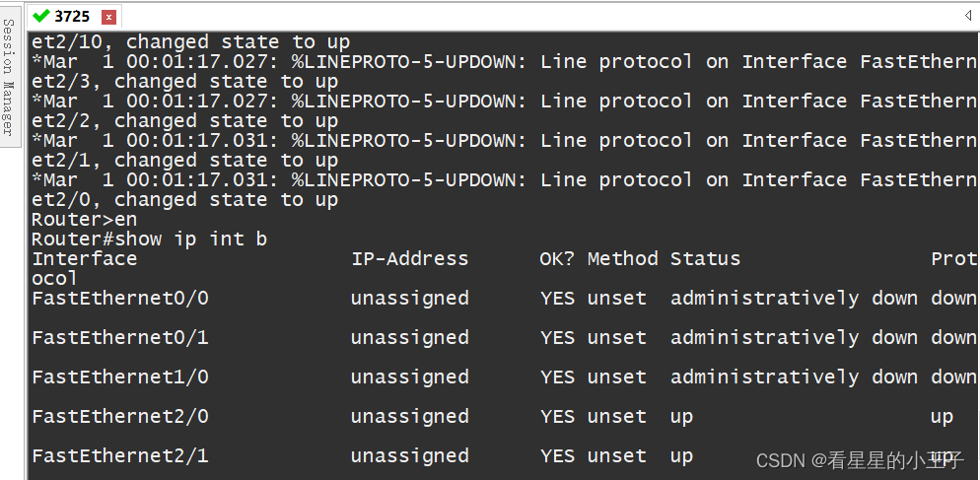Click the et2/10 changed state log line
Viewport: 980px width, 480px height.
pos(190,42)
